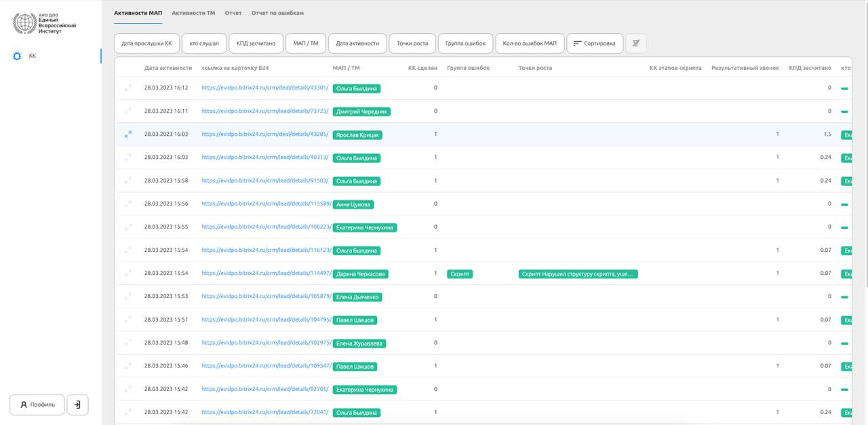Open the Профиль button
Screen dimensions: 868x425
coord(37,405)
